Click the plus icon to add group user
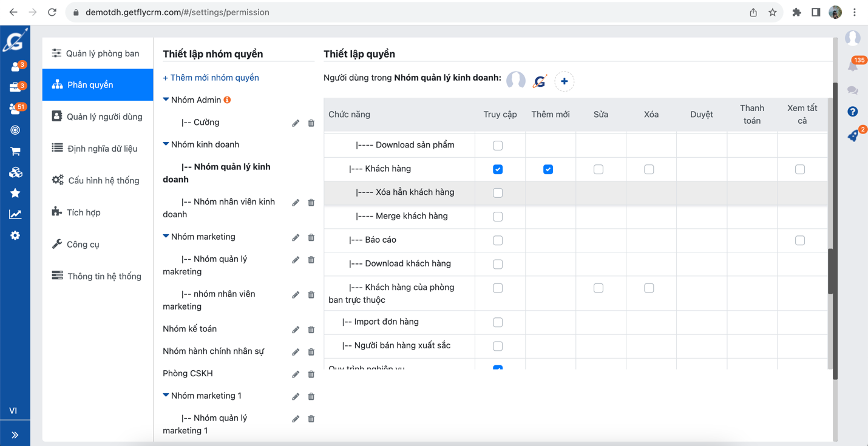This screenshot has height=446, width=868. (x=564, y=81)
